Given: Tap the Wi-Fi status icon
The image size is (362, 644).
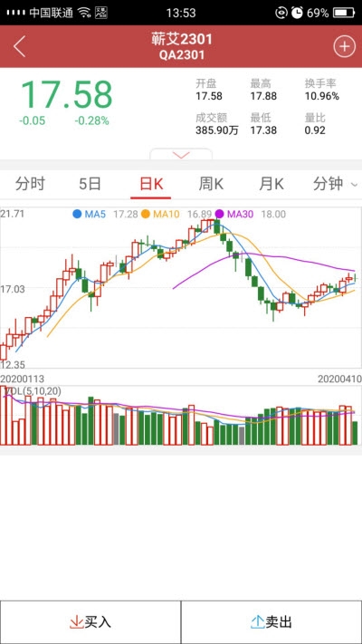Looking at the screenshot, I should coord(84,13).
